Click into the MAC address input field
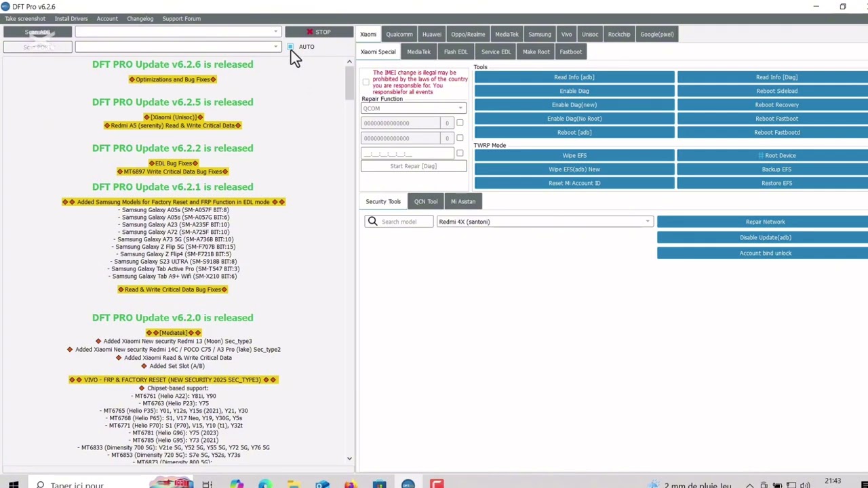 407,154
